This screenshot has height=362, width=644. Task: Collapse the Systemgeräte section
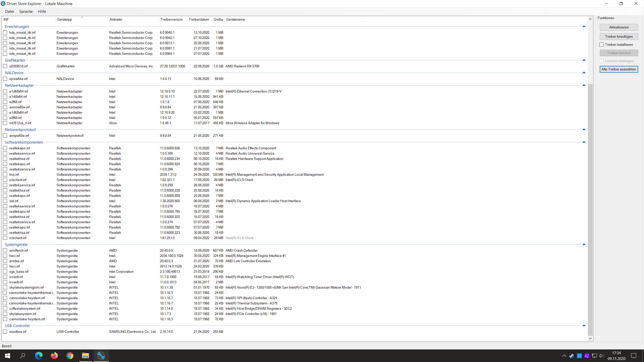click(x=584, y=244)
